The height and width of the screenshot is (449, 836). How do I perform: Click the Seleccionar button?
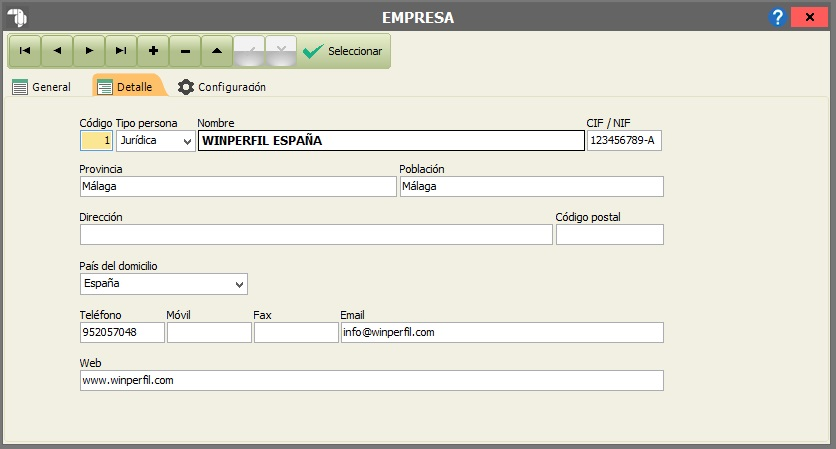(343, 51)
